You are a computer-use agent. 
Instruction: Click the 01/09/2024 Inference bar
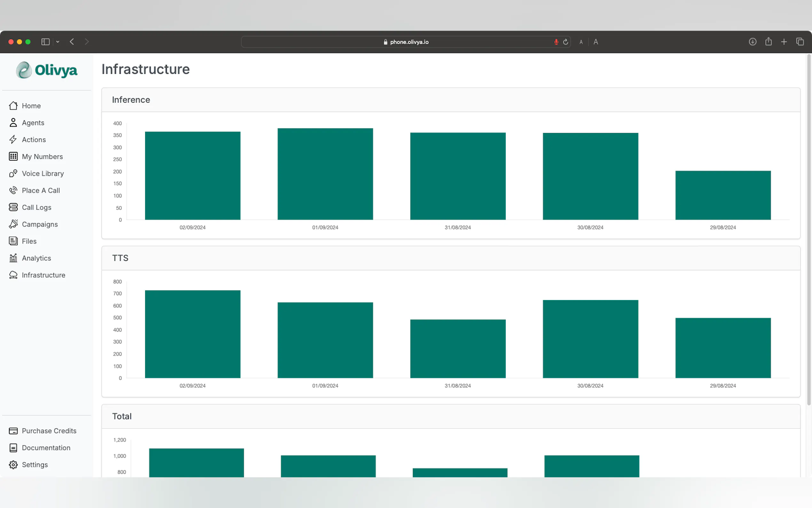(x=325, y=174)
